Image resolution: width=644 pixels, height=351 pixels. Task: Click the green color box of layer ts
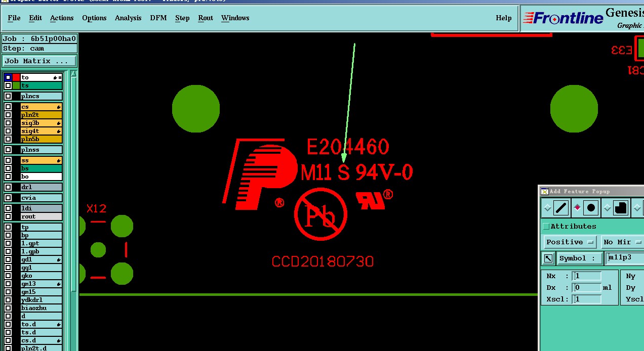[x=16, y=85]
